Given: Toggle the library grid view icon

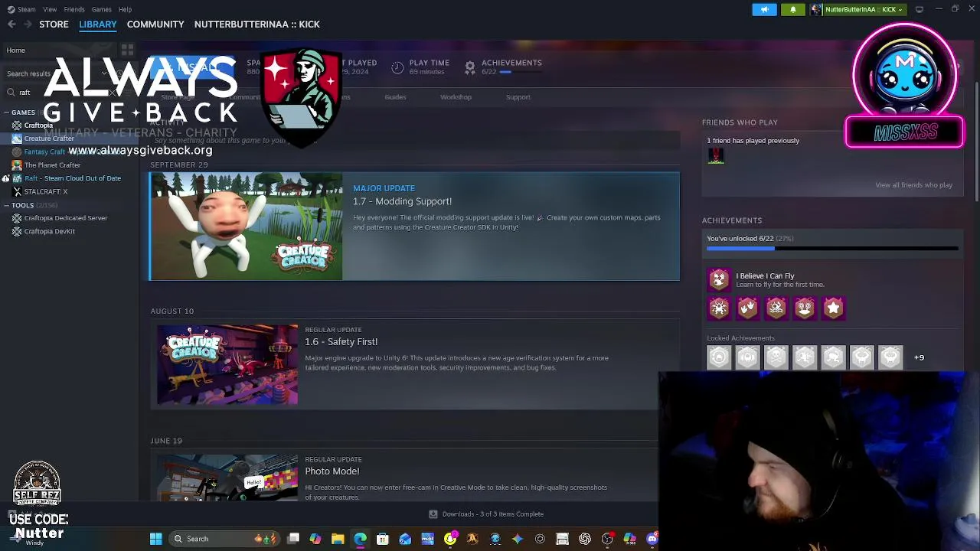Looking at the screenshot, I should 128,51.
